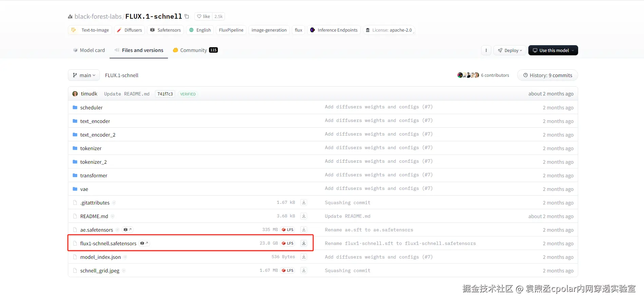The width and height of the screenshot is (644, 302).
Task: Open the English language tag
Action: (200, 30)
